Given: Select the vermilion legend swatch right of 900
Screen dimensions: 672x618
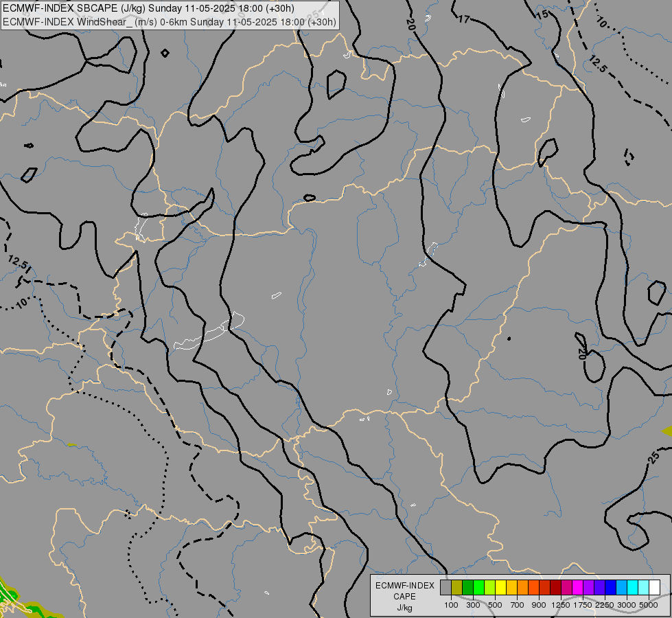Looking at the screenshot, I should click(545, 588).
